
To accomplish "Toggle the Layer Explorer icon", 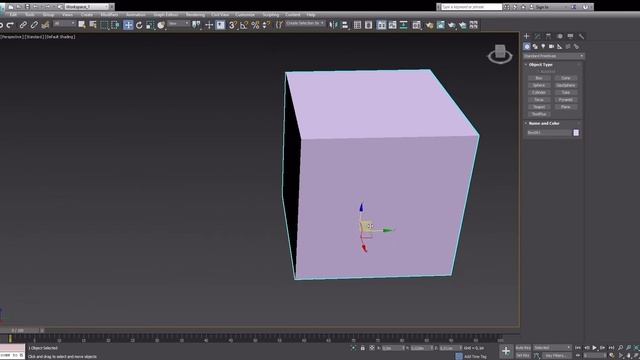I will 369,25.
